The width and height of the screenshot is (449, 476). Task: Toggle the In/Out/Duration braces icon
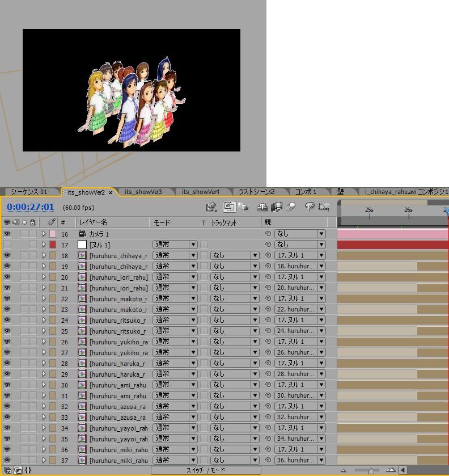click(28, 470)
